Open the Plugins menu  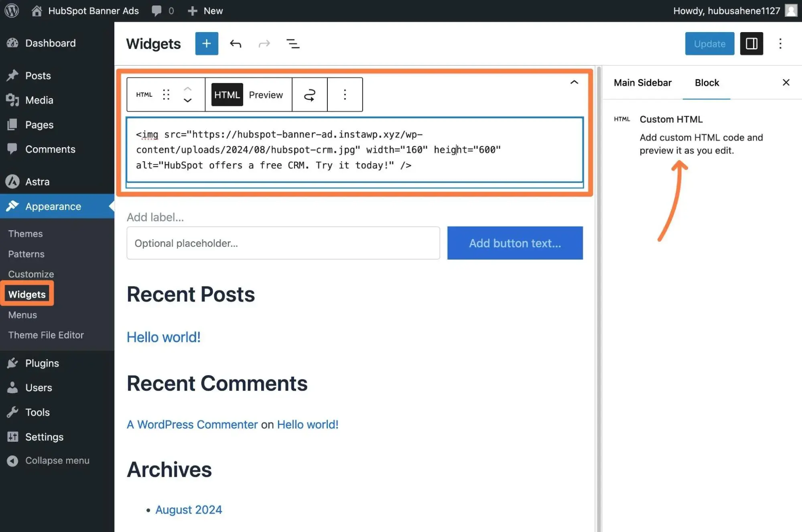[57, 363]
